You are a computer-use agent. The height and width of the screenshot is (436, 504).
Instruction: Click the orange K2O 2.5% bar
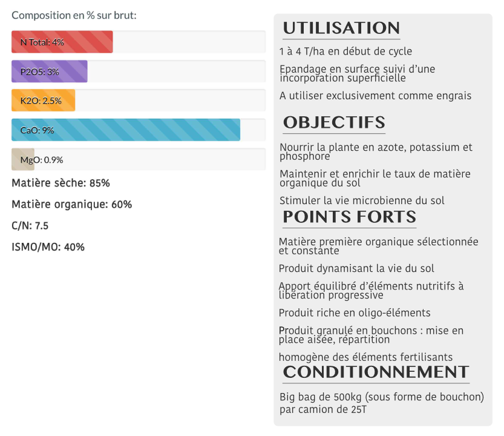[43, 101]
